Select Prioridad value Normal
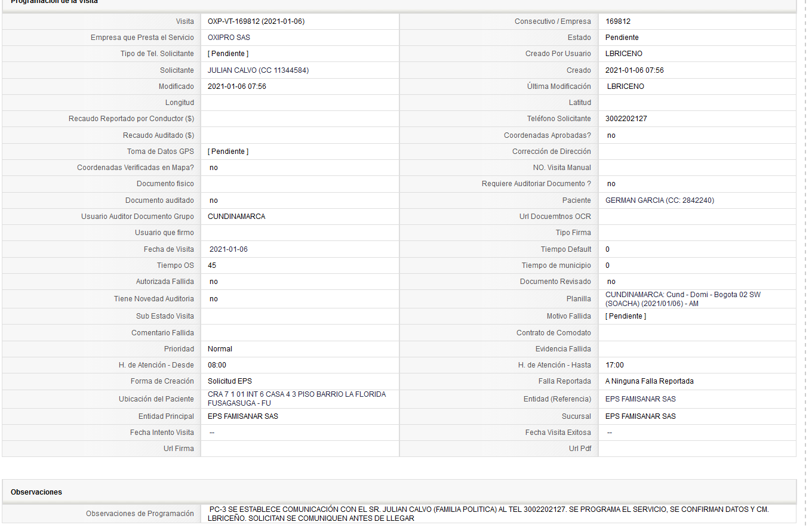The image size is (812, 528). [x=220, y=349]
